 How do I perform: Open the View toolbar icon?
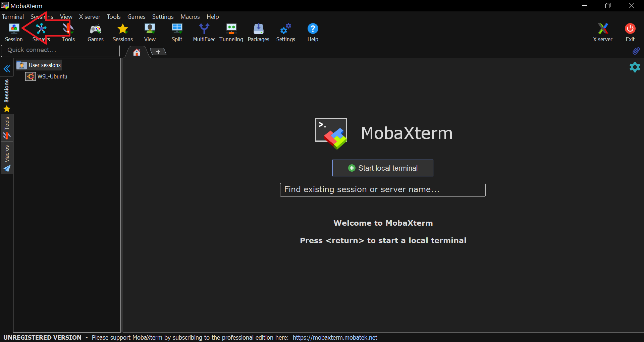[x=150, y=33]
